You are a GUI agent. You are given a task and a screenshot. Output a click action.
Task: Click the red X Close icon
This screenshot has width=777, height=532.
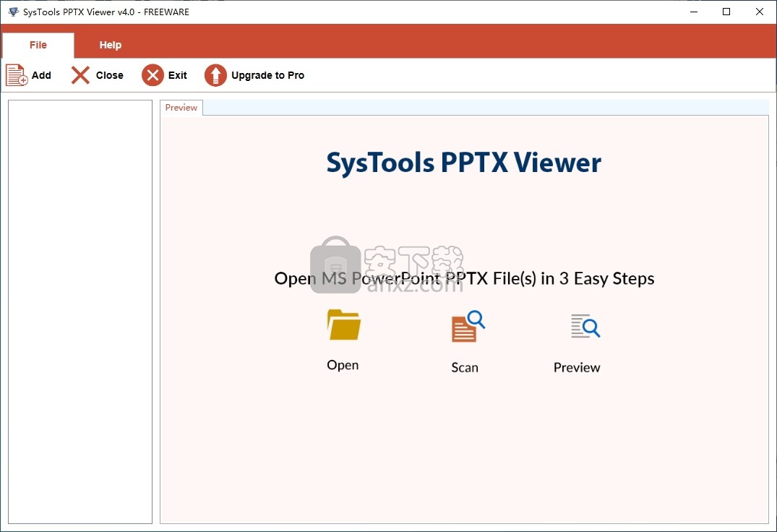pos(80,75)
